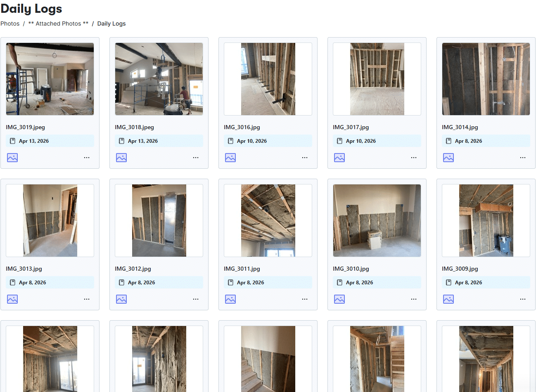536x392 pixels.
Task: Open more options menu for IMG_3009.jpg
Action: pos(523,299)
